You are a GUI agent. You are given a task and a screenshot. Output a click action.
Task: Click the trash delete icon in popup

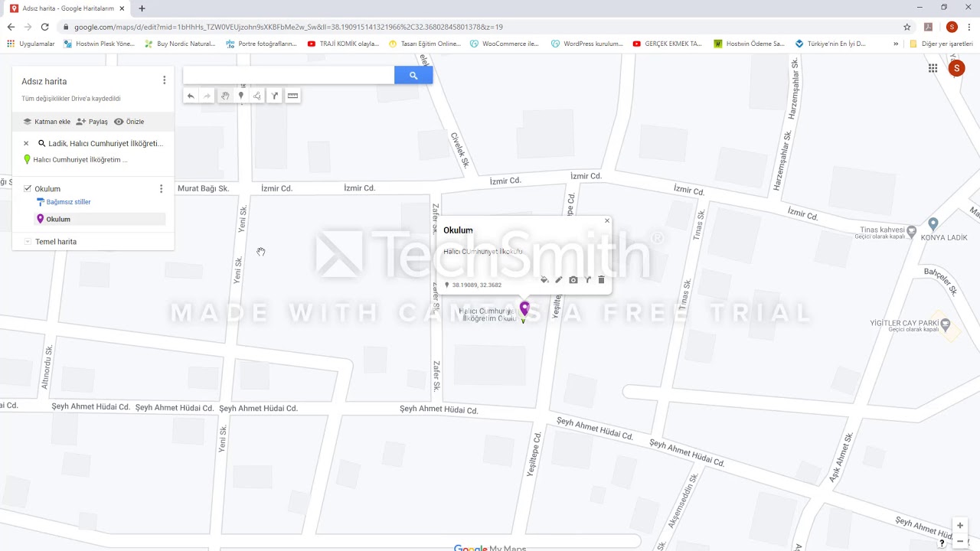601,280
